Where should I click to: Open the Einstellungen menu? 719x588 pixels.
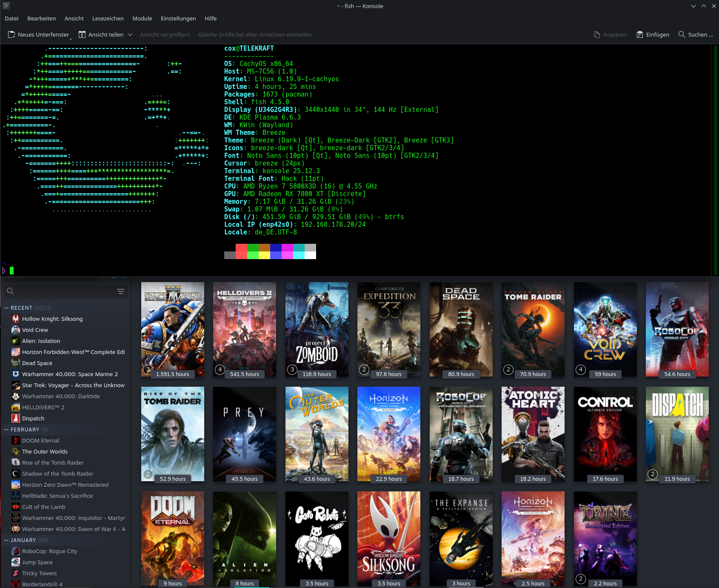(x=178, y=18)
